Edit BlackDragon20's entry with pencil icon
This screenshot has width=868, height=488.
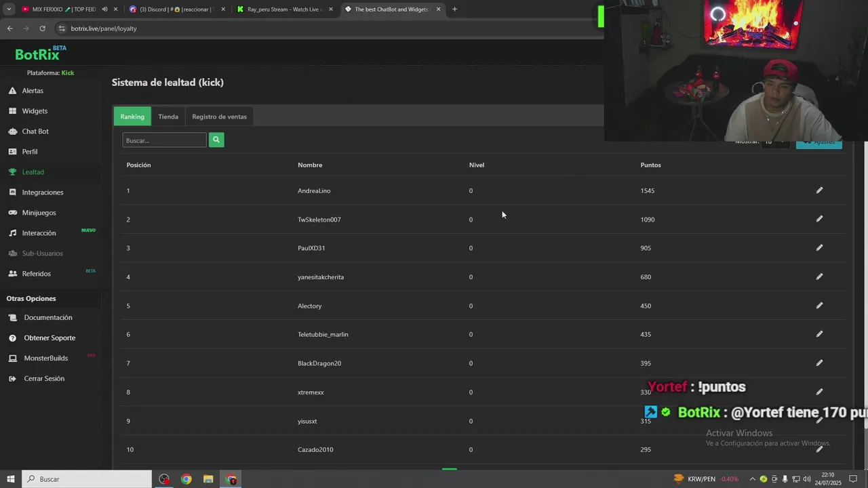[x=819, y=363]
